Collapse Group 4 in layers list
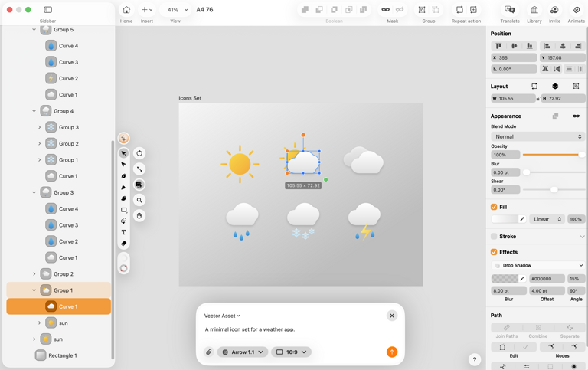This screenshot has height=370, width=588. click(x=34, y=111)
